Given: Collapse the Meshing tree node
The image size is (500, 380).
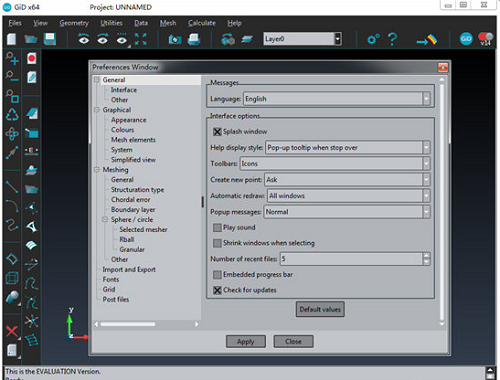Looking at the screenshot, I should (97, 170).
